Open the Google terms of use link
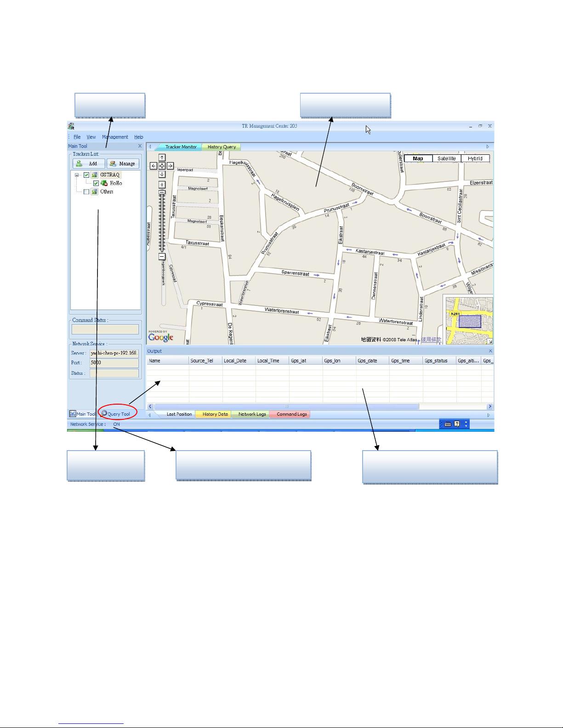Screen dimensions: 563x728 [x=431, y=340]
